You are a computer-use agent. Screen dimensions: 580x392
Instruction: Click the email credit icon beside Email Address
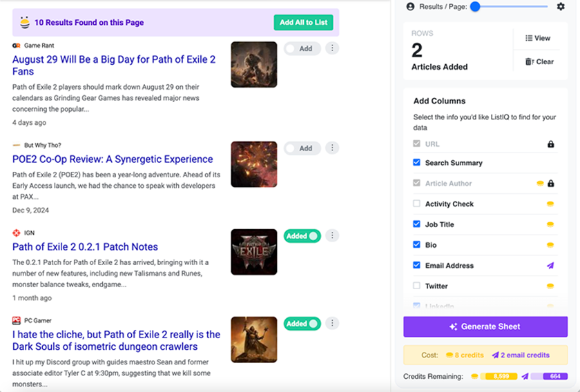[x=550, y=266]
